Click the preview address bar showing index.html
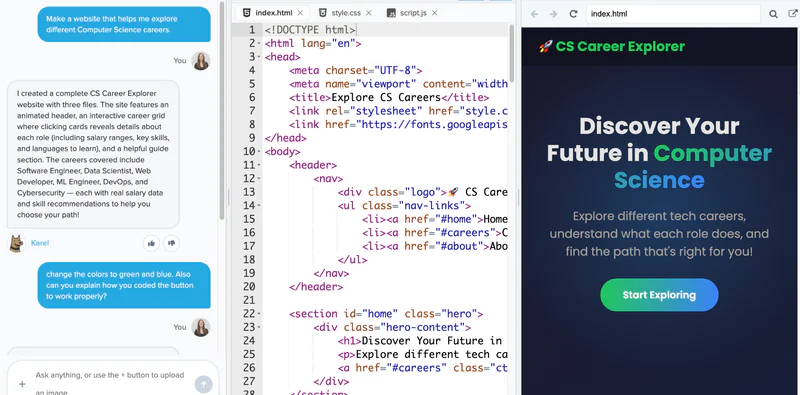The height and width of the screenshot is (395, 800). (x=673, y=14)
